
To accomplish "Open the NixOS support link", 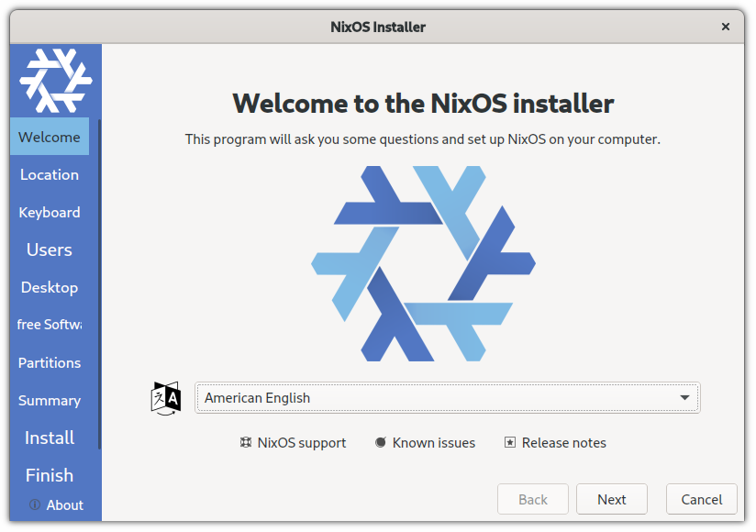I will point(301,442).
